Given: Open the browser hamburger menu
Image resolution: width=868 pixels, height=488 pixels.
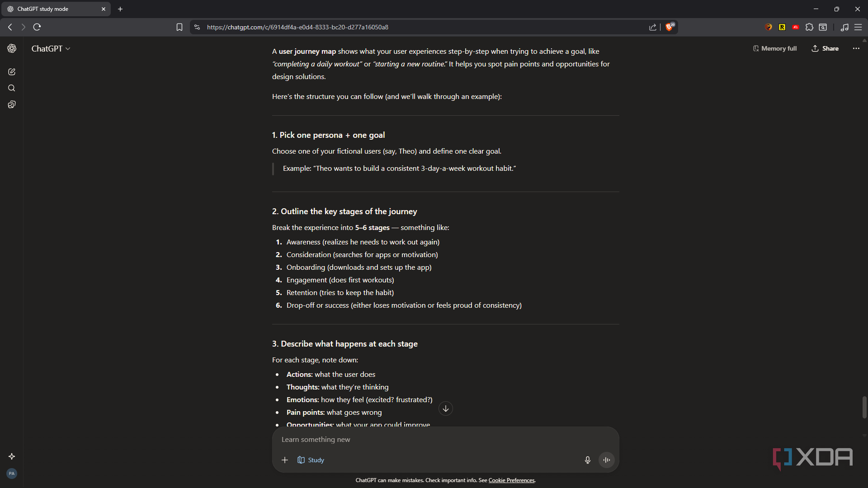Looking at the screenshot, I should coord(858,27).
